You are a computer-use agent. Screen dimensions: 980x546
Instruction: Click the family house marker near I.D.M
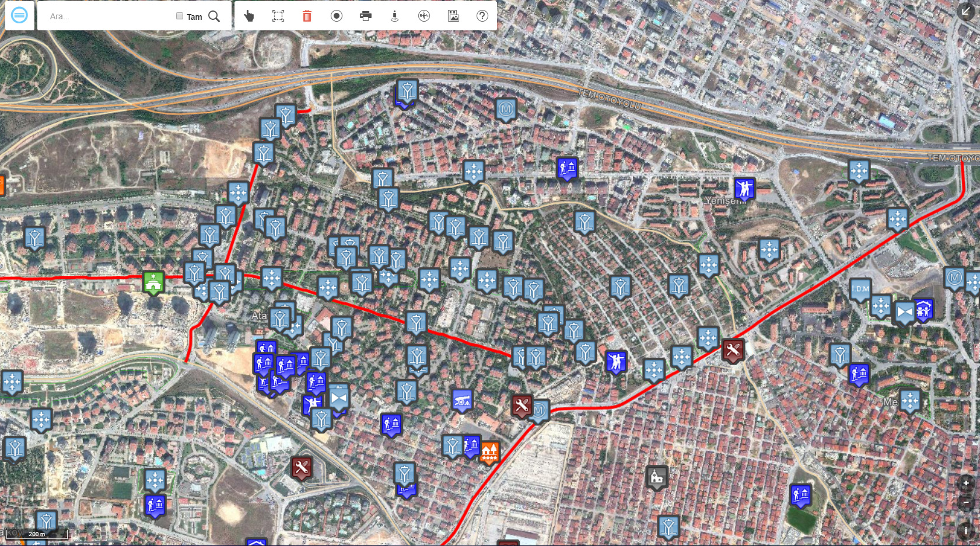tap(923, 310)
